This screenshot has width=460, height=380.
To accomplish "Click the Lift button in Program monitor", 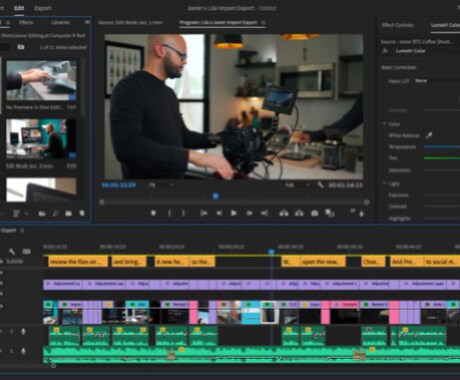I will pyautogui.click(x=284, y=213).
